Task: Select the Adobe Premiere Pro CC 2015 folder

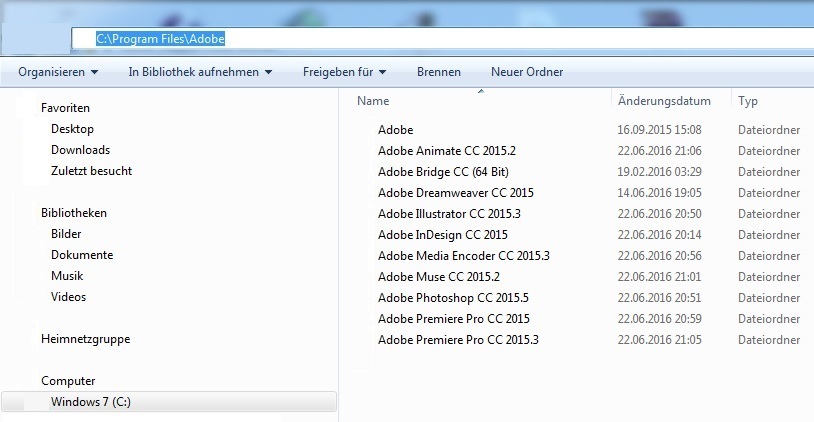Action: [454, 319]
